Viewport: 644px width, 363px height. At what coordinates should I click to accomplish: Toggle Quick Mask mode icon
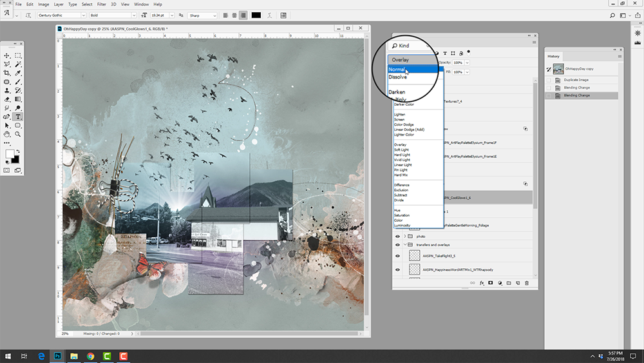click(7, 170)
